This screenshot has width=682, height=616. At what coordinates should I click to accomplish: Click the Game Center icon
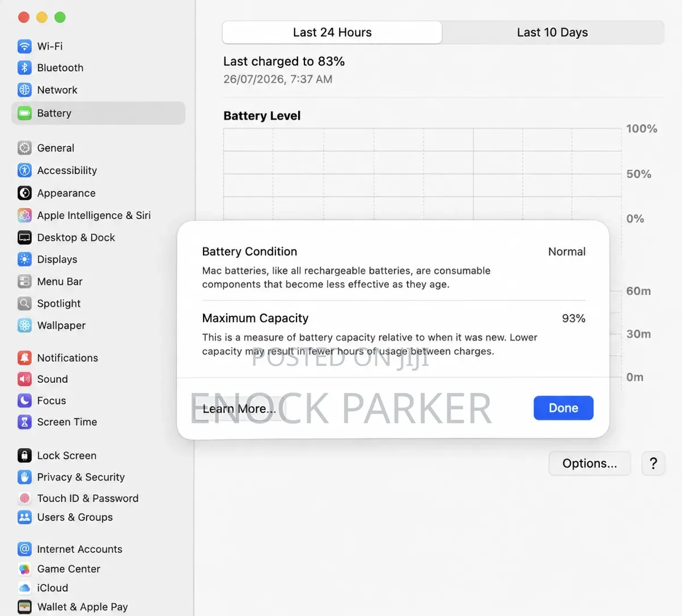24,569
